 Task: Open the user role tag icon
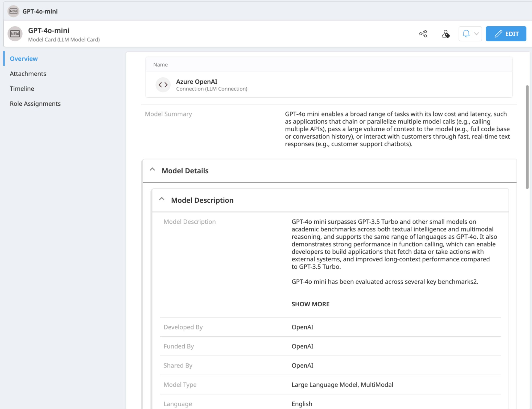click(x=446, y=34)
